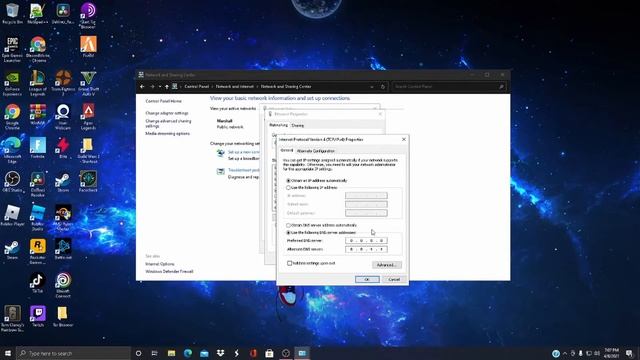The width and height of the screenshot is (640, 360).
Task: Open the notification center icon
Action: [629, 353]
